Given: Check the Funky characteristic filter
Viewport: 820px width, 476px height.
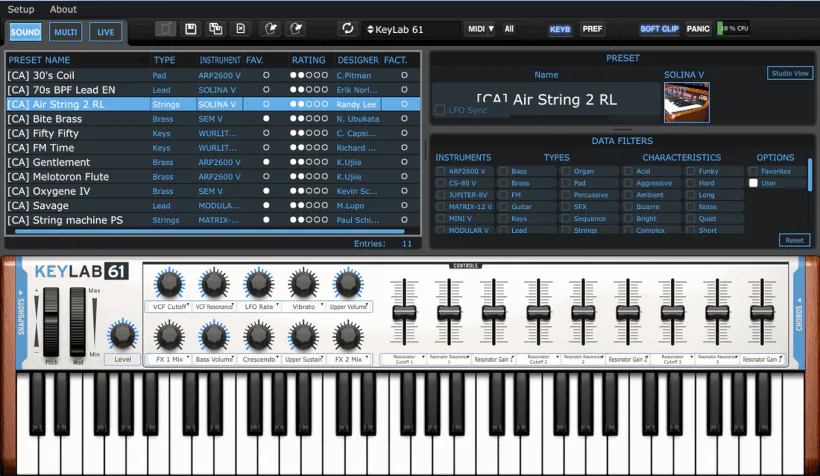Looking at the screenshot, I should click(x=691, y=171).
